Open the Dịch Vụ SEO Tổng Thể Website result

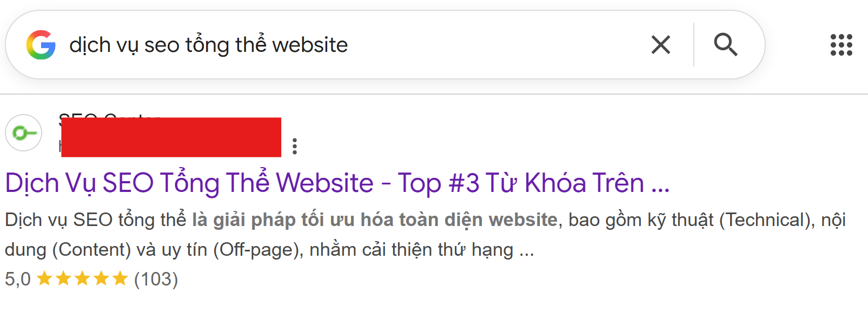point(337,183)
